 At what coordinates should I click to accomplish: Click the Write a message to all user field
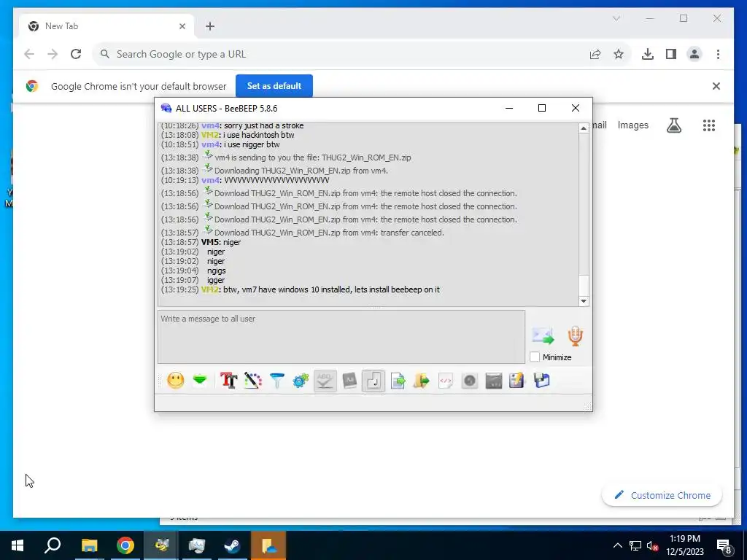coord(341,337)
